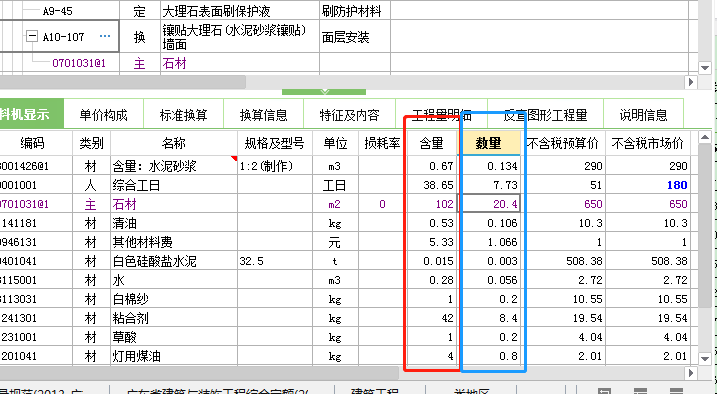717x394 pixels.
Task: Select the 水 material name cell
Action: (x=174, y=280)
